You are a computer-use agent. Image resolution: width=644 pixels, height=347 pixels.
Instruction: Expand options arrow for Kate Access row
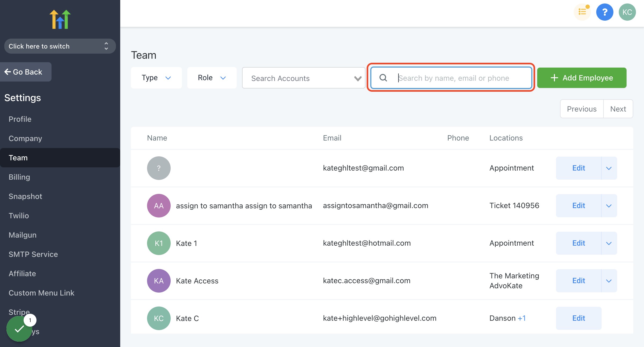click(609, 281)
